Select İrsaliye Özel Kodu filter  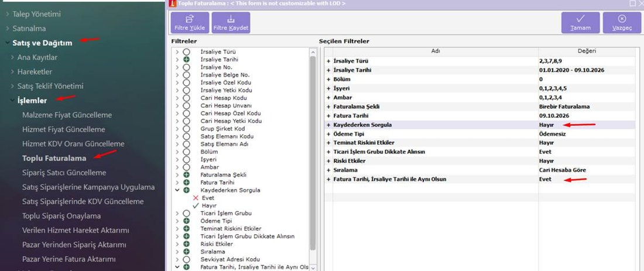227,83
